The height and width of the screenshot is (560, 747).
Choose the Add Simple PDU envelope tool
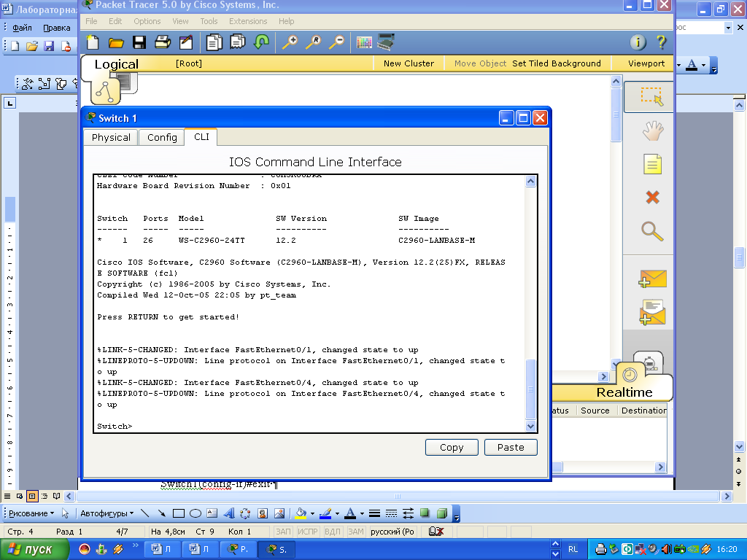[x=652, y=279]
